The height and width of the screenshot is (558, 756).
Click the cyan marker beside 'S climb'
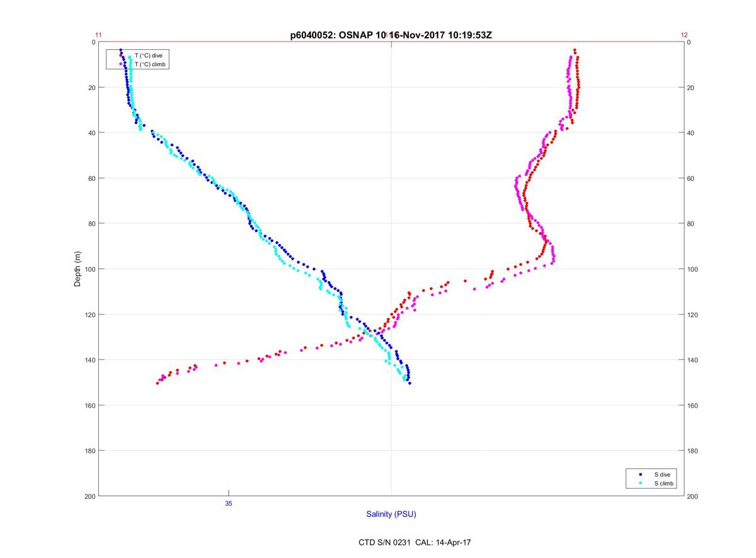click(641, 483)
